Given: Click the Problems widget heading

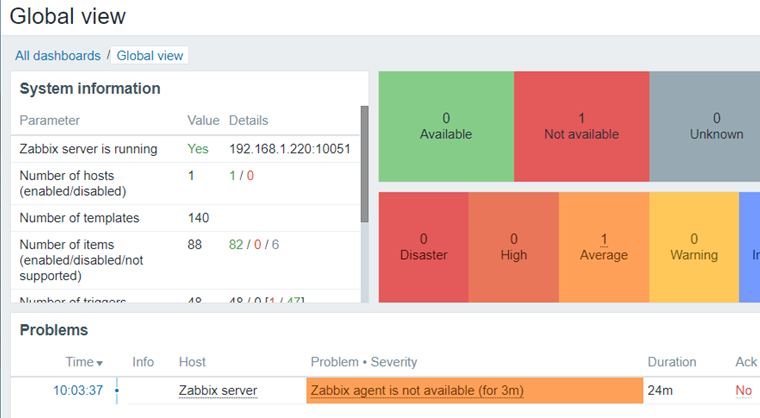Looking at the screenshot, I should pos(54,330).
